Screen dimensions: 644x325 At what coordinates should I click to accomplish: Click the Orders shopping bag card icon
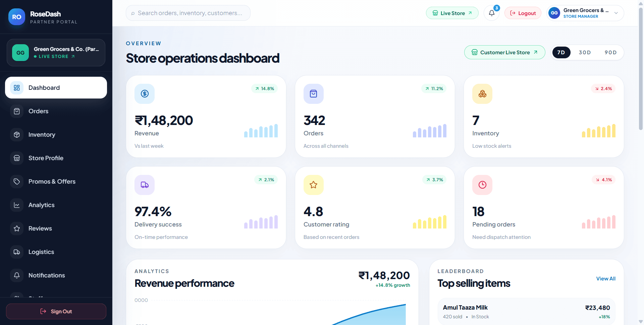[x=314, y=94]
